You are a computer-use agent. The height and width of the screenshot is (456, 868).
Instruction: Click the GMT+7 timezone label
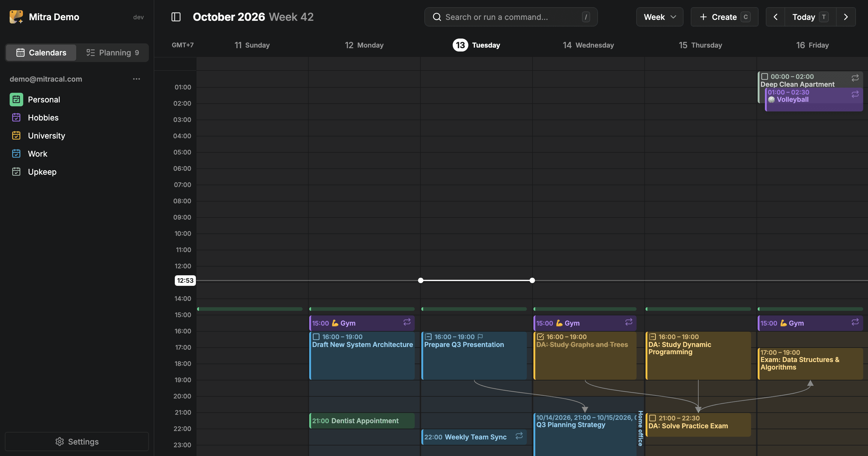183,45
